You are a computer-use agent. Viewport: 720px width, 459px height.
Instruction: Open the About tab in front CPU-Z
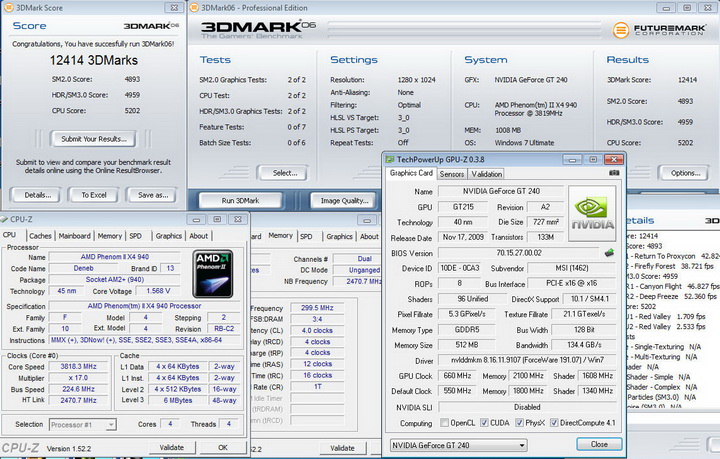(x=199, y=236)
